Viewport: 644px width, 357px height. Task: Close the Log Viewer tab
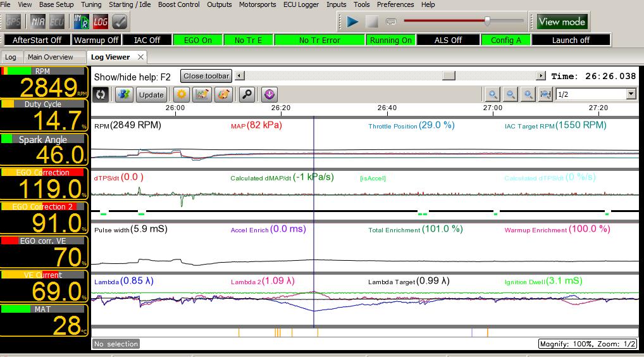[140, 57]
